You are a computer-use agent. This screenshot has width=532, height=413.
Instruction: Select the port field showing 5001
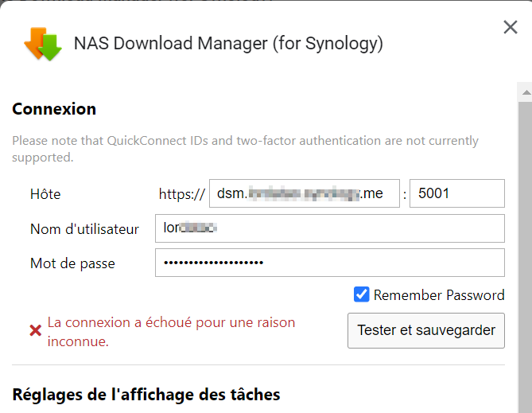(x=456, y=193)
